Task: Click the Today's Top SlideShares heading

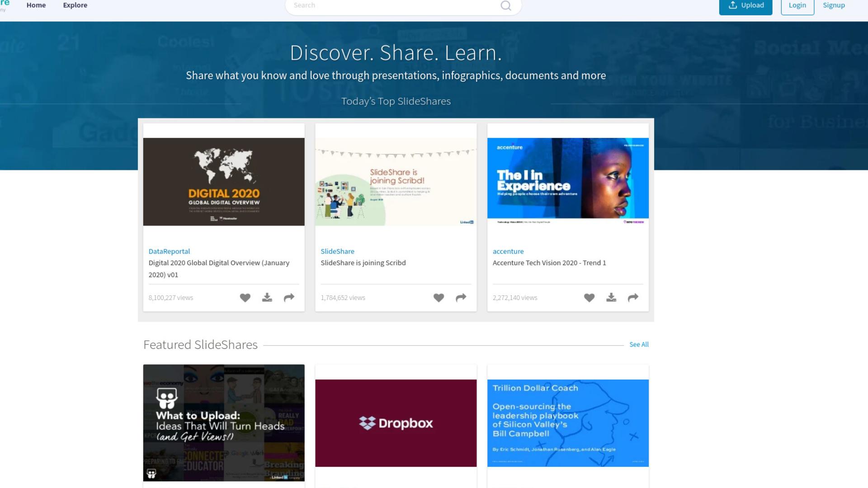Action: coord(396,101)
